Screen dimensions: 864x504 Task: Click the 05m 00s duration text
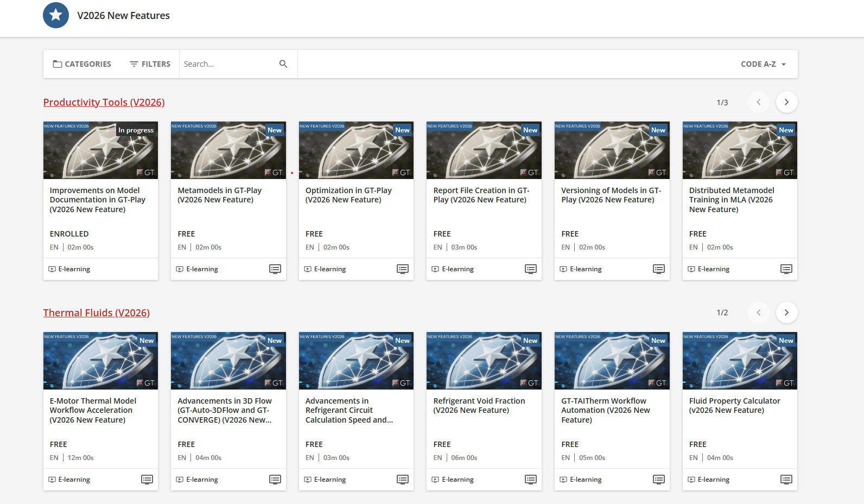(x=592, y=458)
